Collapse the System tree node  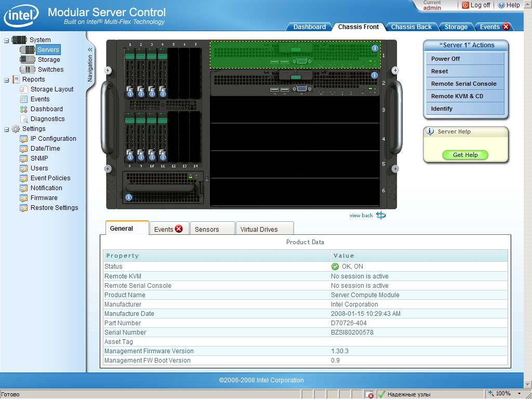tap(7, 40)
